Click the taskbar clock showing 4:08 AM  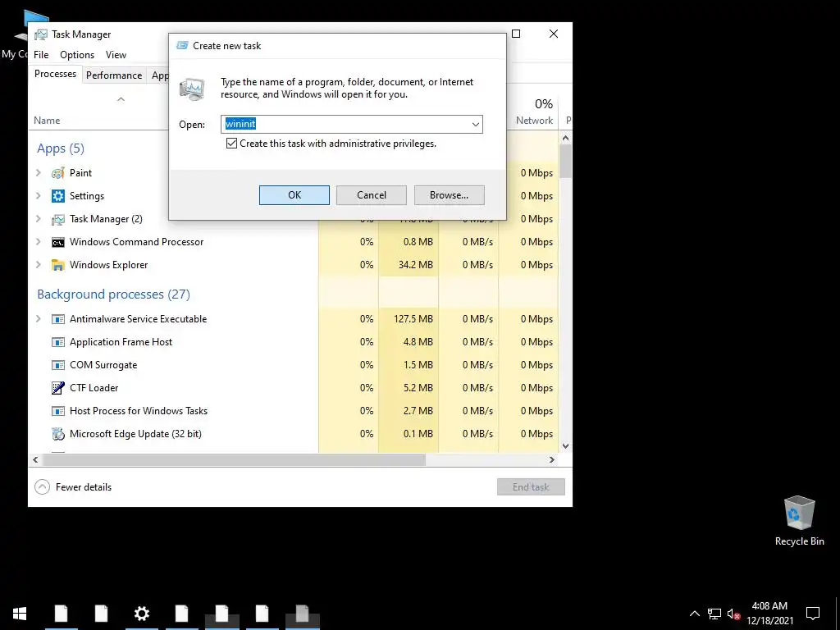pos(769,614)
